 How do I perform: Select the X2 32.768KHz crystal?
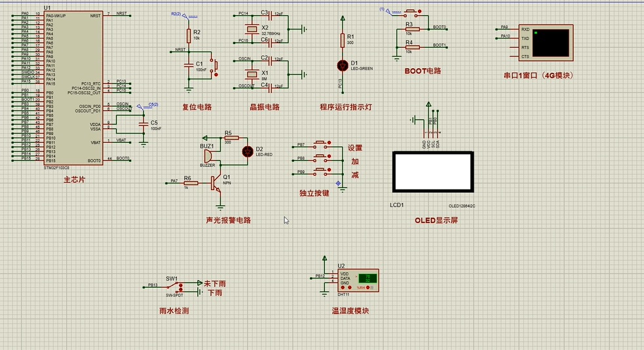250,28
